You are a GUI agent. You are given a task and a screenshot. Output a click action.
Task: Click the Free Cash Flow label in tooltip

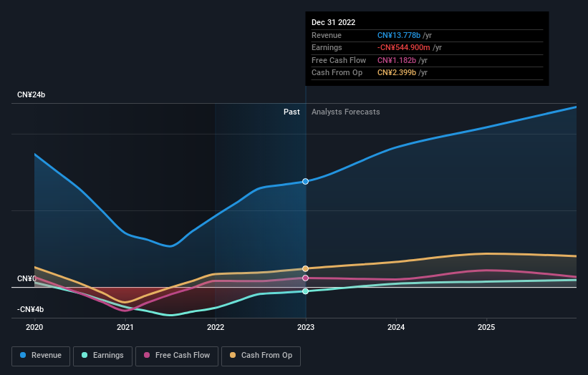pyautogui.click(x=339, y=60)
